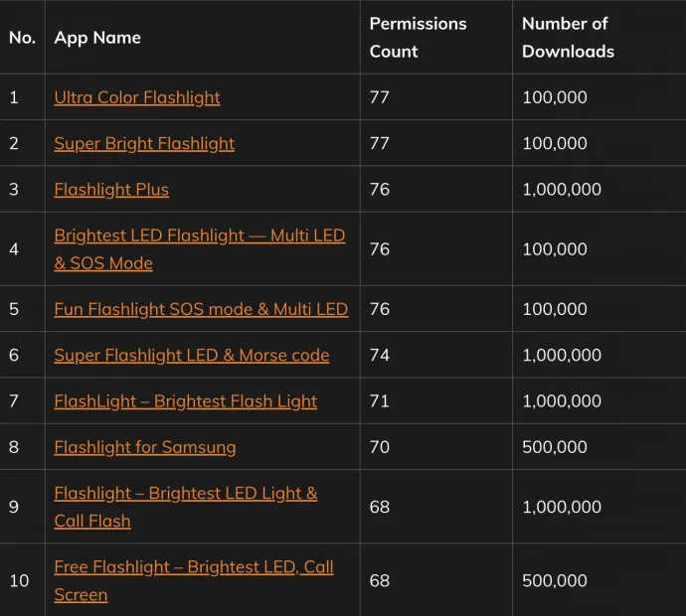The width and height of the screenshot is (686, 616).
Task: Open the Super Bright Flashlight link
Action: tap(144, 143)
